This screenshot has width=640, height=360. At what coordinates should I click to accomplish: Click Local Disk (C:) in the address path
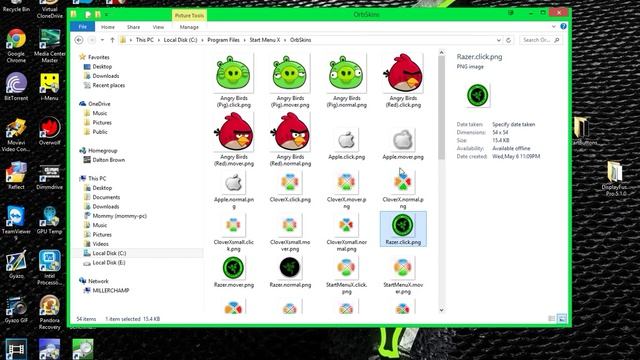click(x=180, y=40)
